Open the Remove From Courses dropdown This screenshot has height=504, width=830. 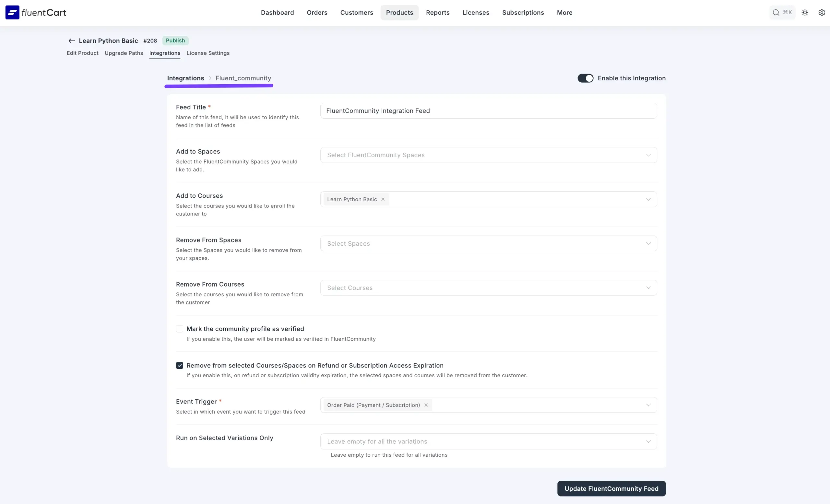(488, 288)
